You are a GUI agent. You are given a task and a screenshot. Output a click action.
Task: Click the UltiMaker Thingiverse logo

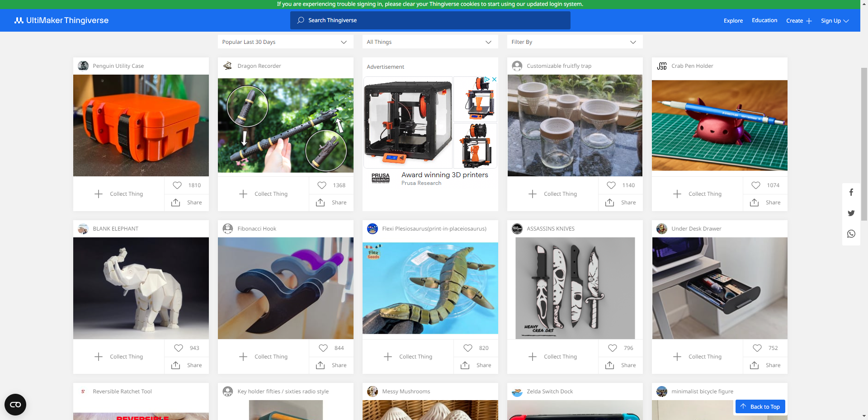click(61, 20)
